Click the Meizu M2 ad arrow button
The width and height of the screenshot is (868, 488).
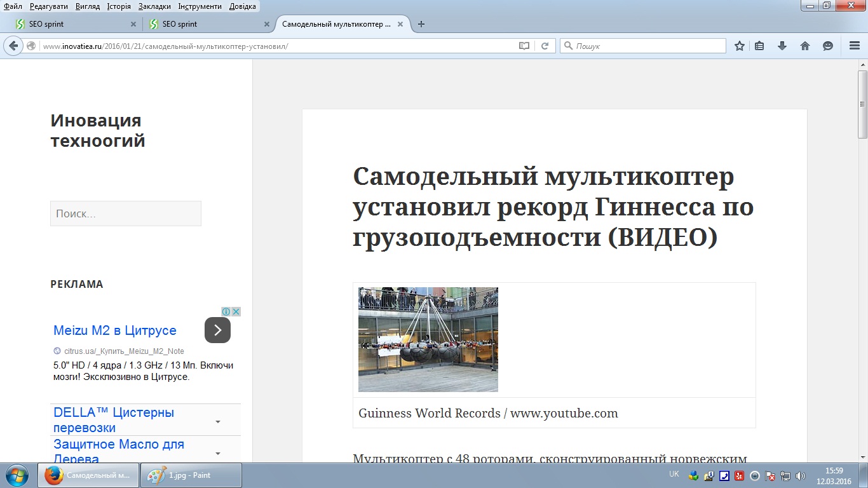(x=217, y=330)
